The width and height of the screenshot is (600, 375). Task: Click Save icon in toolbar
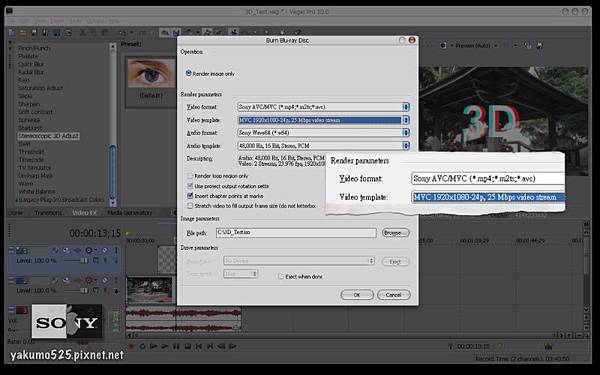point(34,33)
